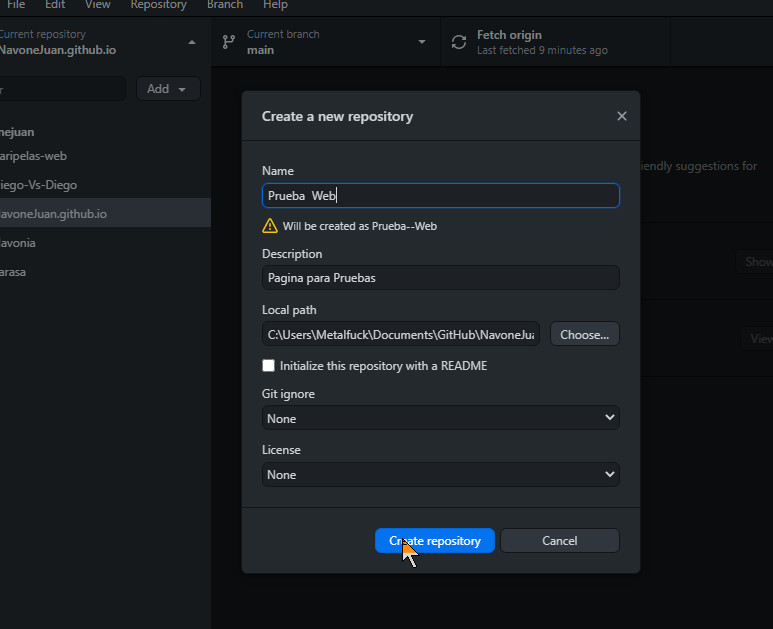
Task: Open the Add dropdown button
Action: coord(168,89)
